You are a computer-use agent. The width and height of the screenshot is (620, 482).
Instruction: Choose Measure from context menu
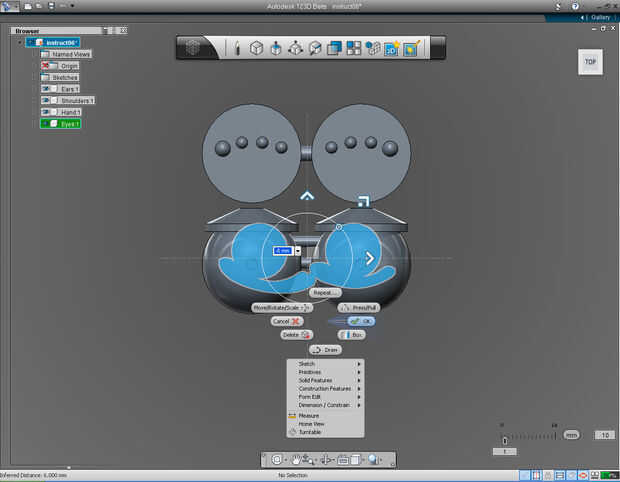click(325, 416)
